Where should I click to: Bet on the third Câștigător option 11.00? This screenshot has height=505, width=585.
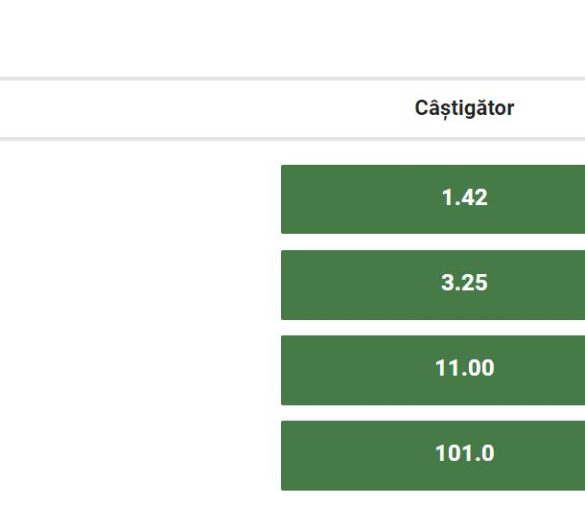433,370
